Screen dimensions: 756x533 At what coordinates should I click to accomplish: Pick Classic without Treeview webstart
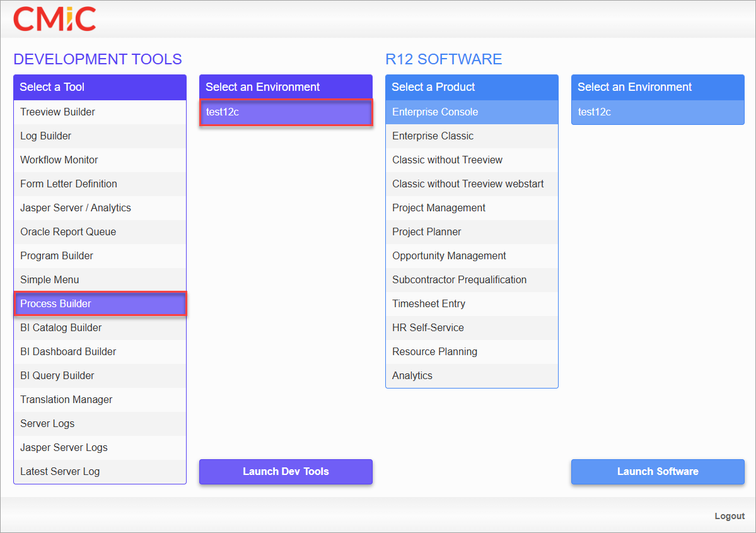point(472,184)
